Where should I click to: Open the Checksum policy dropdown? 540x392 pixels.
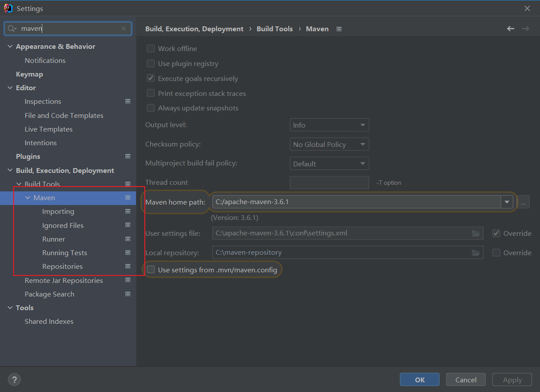tap(329, 144)
